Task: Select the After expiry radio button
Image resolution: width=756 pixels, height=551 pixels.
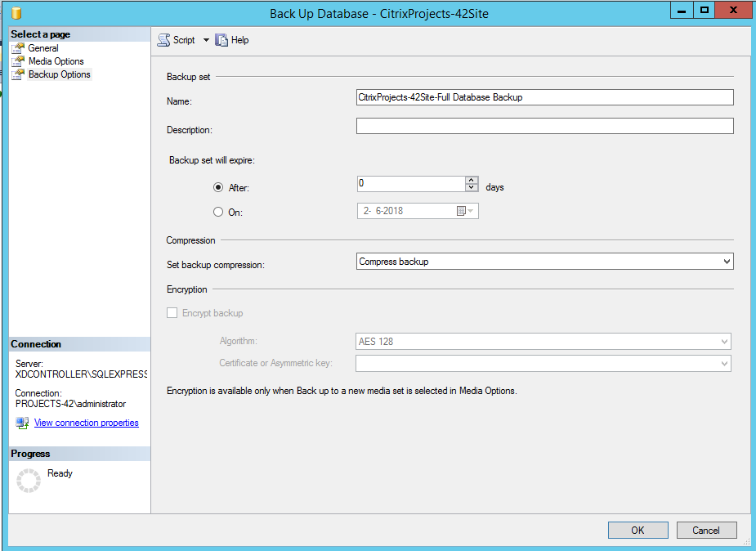Action: [x=218, y=187]
